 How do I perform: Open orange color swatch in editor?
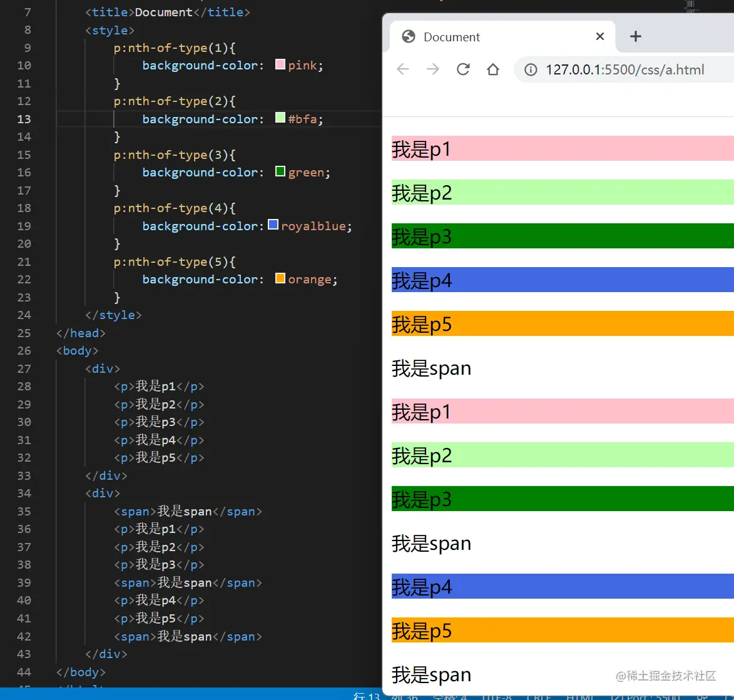[280, 278]
